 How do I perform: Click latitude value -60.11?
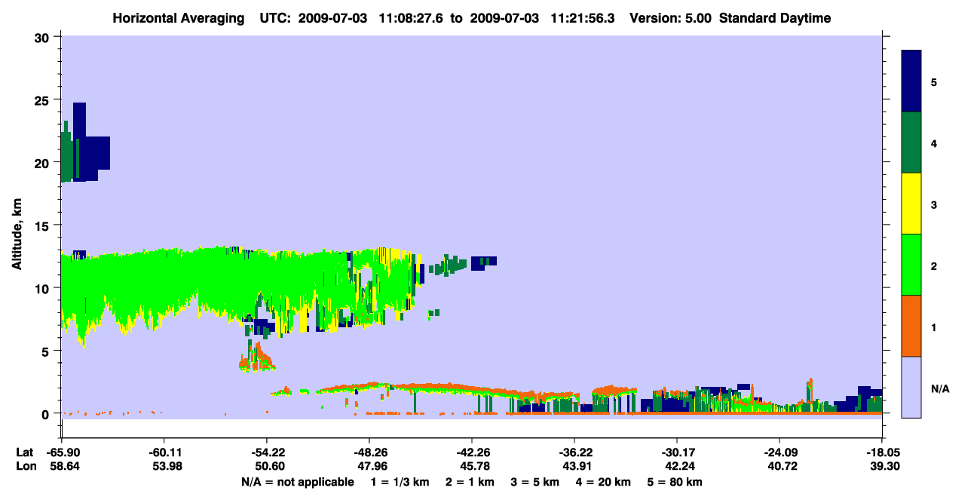[x=164, y=452]
